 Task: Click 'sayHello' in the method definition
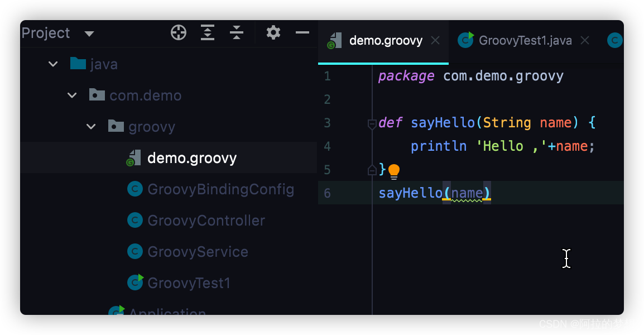(443, 122)
